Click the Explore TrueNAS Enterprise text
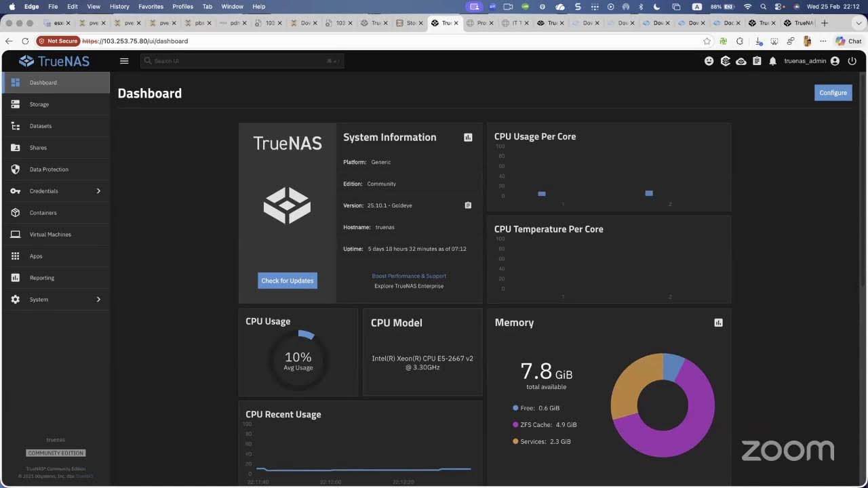 pos(409,286)
